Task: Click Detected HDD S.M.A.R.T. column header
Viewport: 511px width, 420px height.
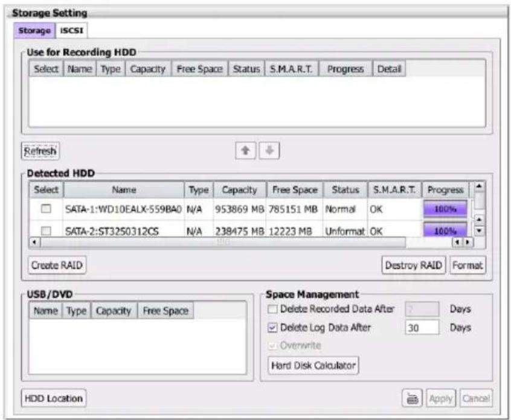Action: point(394,190)
